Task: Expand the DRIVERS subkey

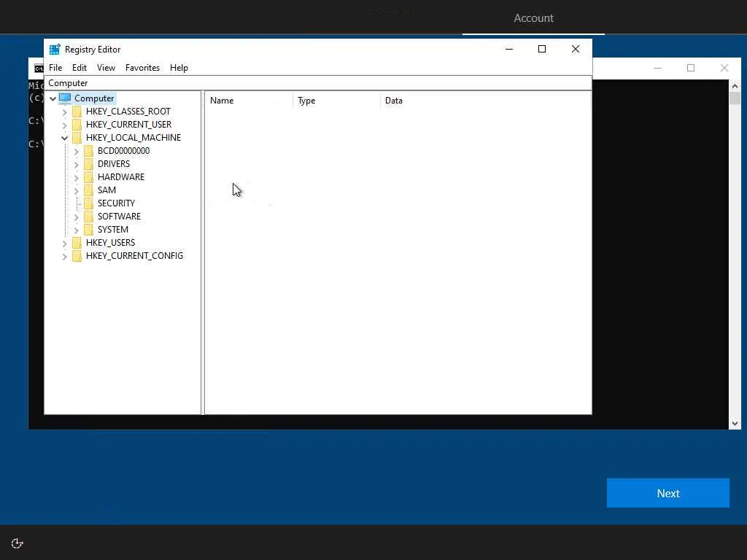Action: pyautogui.click(x=76, y=164)
